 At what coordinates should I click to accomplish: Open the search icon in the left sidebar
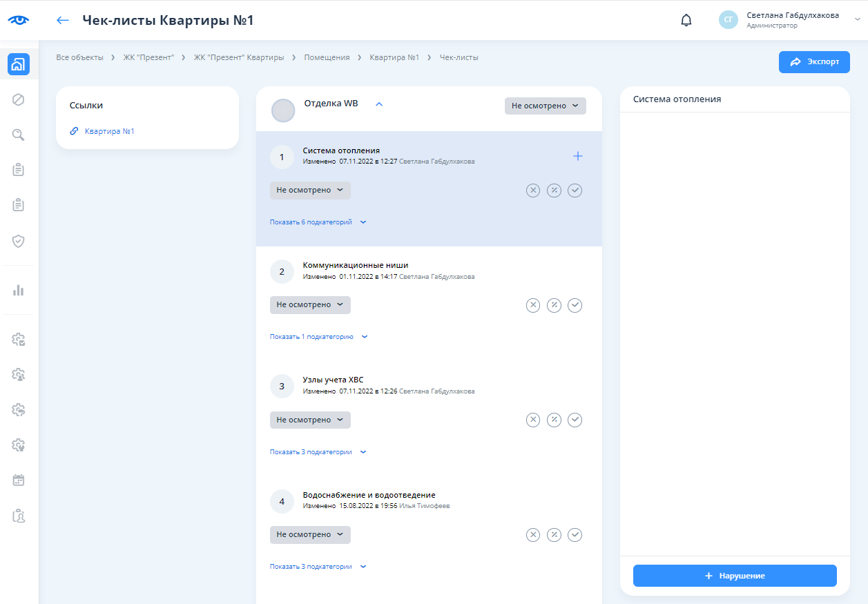[x=19, y=135]
